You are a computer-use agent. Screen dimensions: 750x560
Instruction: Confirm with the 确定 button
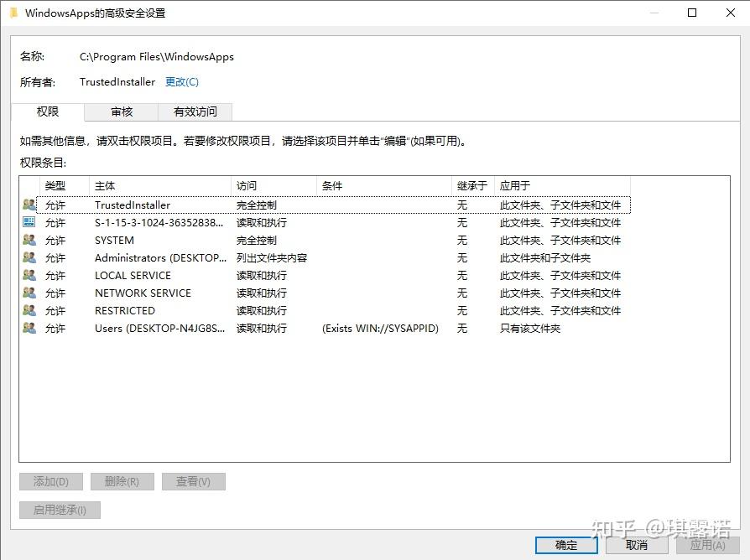point(566,545)
